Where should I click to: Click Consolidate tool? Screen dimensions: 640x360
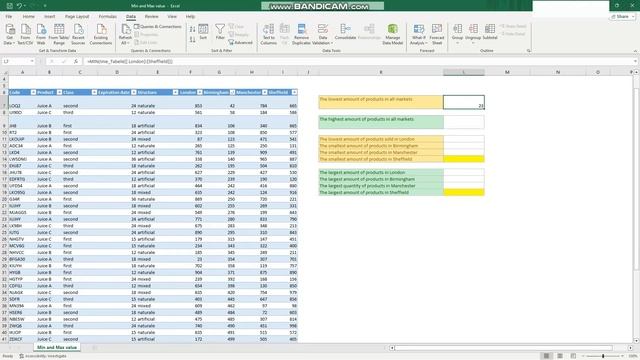[x=345, y=32]
